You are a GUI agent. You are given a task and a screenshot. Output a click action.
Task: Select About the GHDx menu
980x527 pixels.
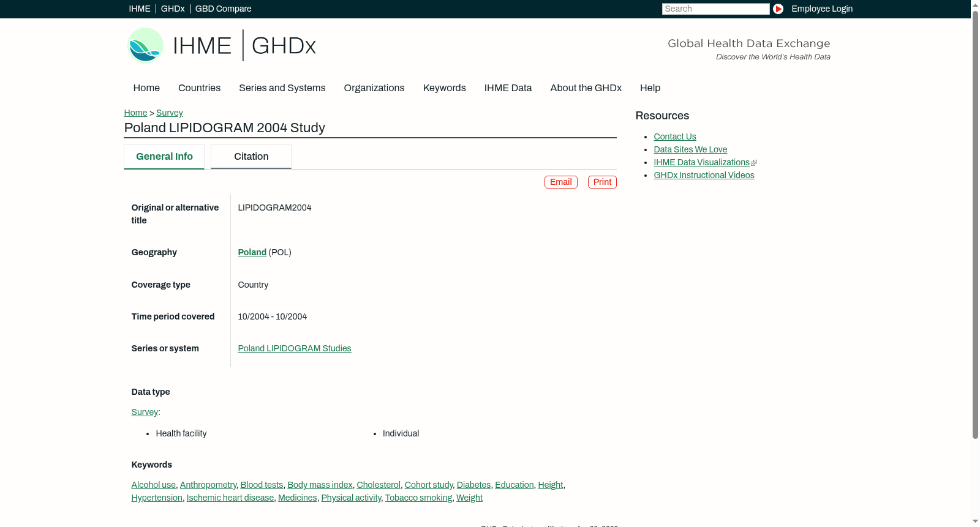pos(586,88)
